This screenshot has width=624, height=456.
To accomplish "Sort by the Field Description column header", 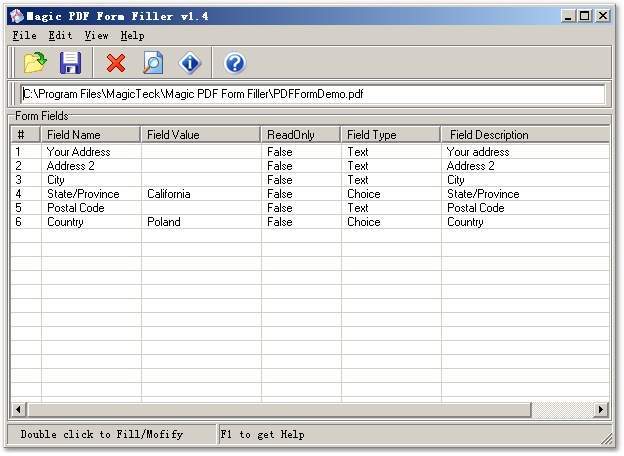I will [x=525, y=134].
